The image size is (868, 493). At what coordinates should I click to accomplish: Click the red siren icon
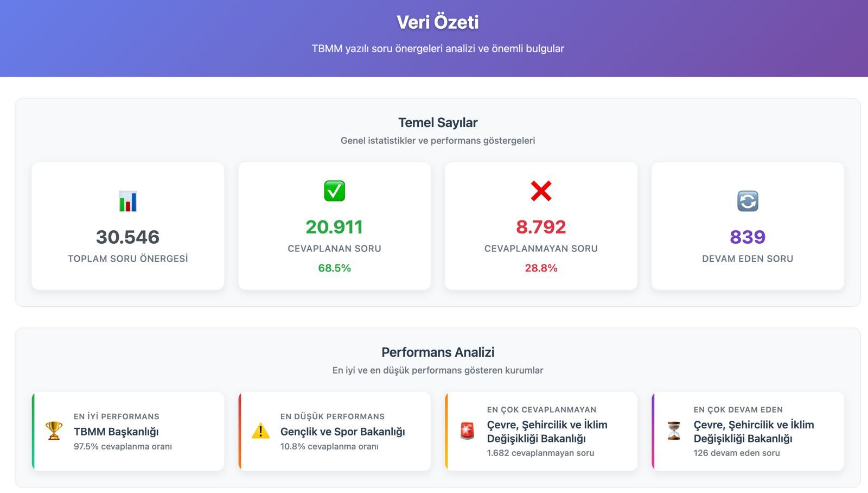(467, 431)
